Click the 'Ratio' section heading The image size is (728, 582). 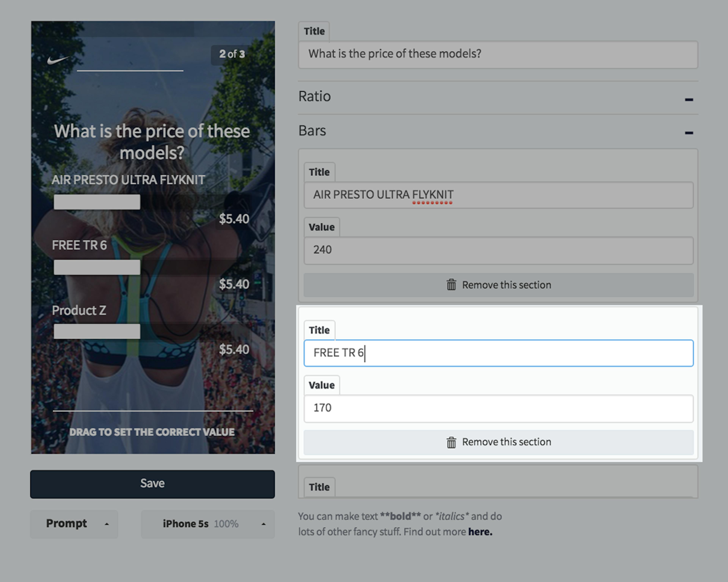[x=314, y=96]
